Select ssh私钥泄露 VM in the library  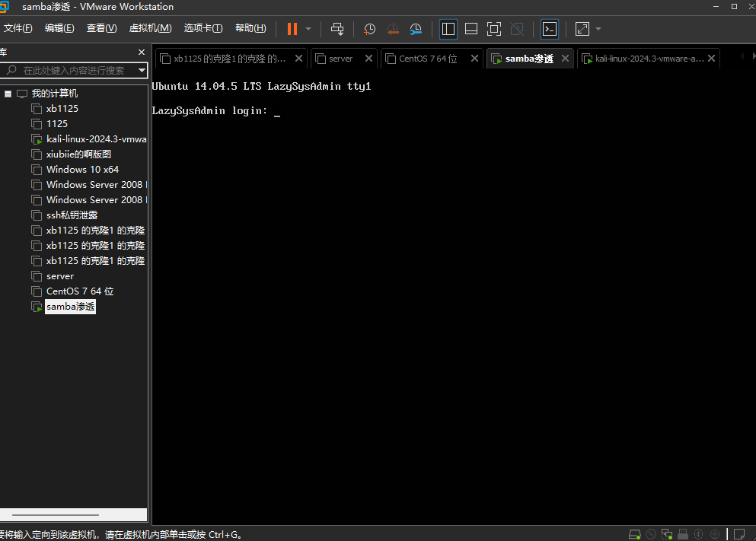pyautogui.click(x=72, y=215)
